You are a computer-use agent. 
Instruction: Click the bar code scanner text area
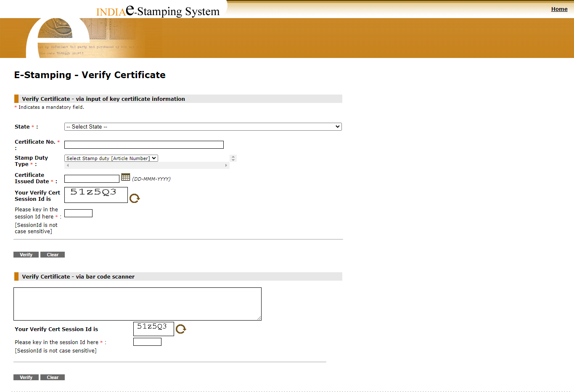tap(138, 304)
